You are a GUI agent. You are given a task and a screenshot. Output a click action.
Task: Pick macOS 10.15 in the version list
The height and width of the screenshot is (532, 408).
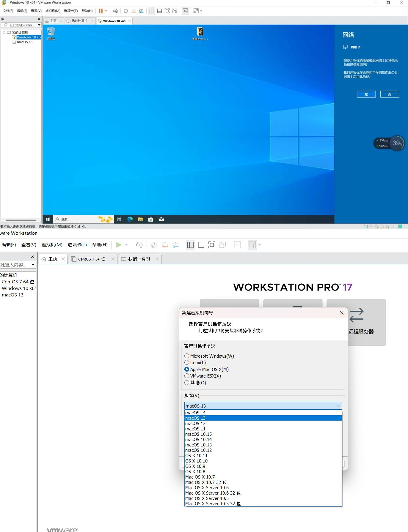click(198, 434)
